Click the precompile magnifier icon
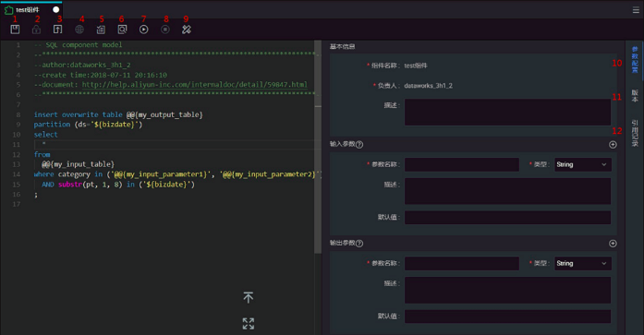 point(122,30)
